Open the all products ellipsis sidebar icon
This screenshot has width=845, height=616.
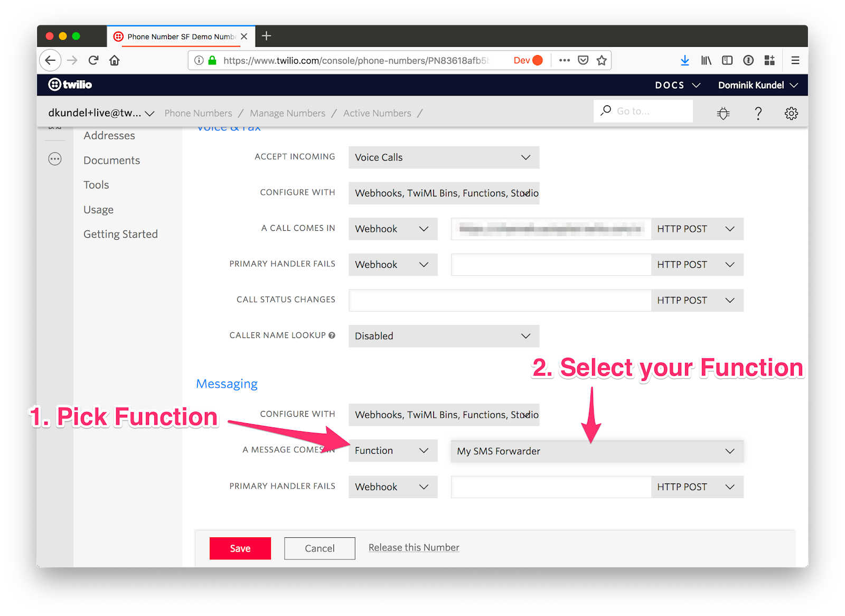(55, 159)
